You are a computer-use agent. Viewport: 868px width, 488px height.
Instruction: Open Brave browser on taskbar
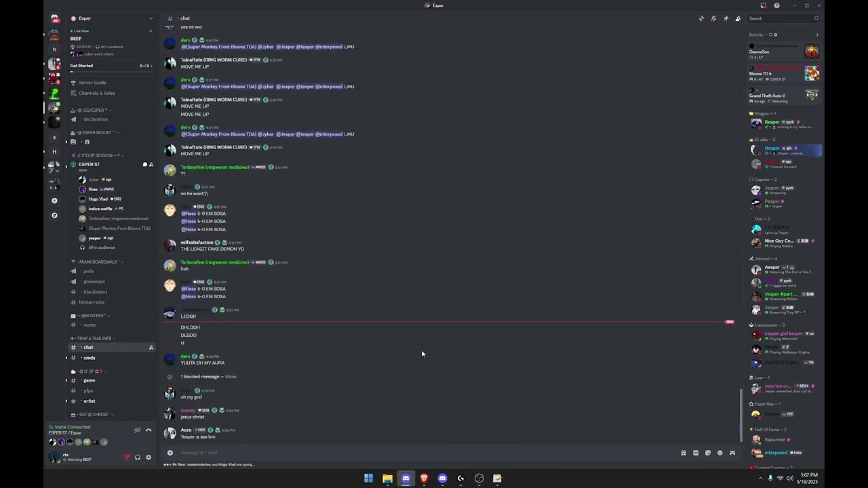[x=424, y=479]
